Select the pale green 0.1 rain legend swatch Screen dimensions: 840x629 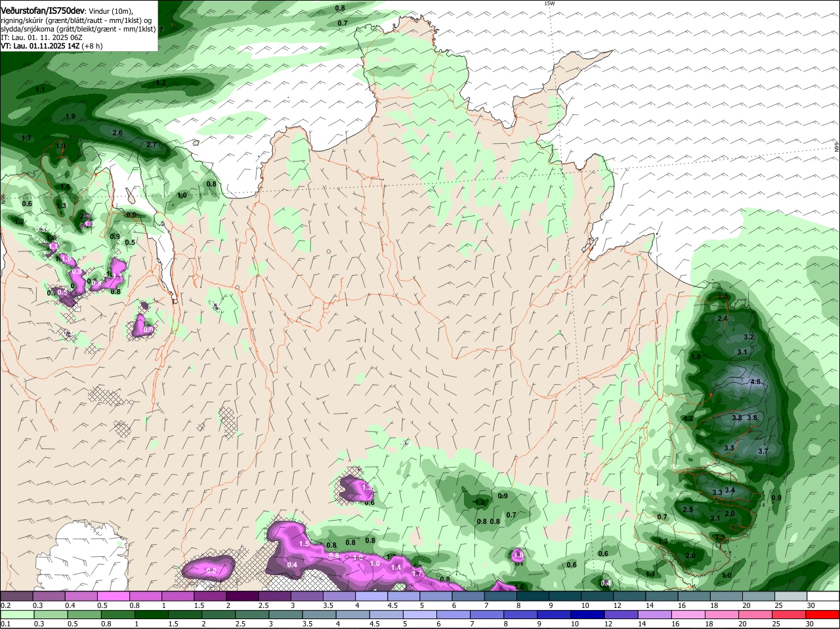click(17, 615)
